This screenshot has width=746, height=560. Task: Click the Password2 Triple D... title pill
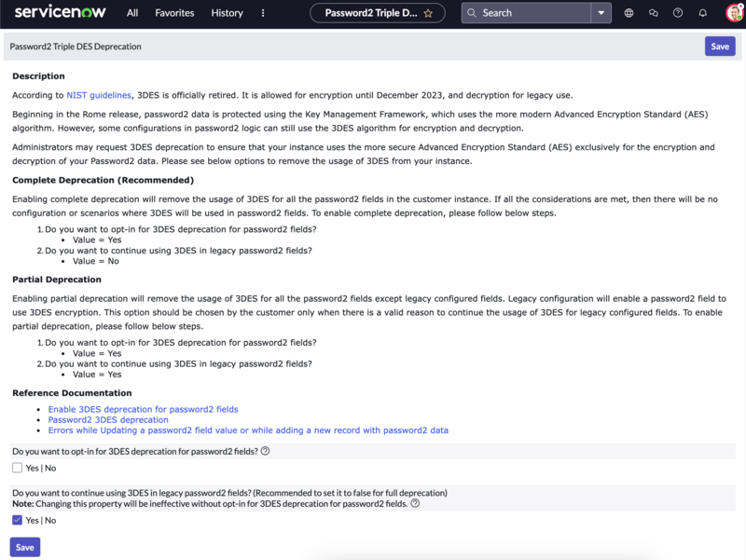coord(378,13)
